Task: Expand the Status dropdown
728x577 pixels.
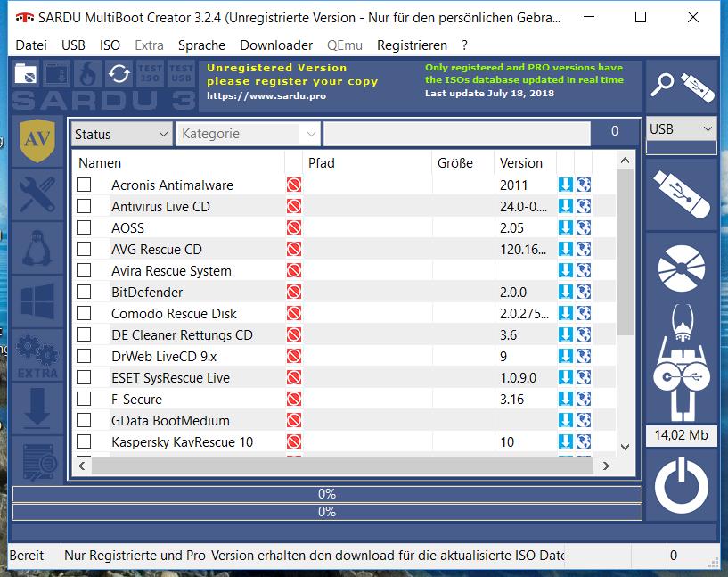Action: [122, 135]
